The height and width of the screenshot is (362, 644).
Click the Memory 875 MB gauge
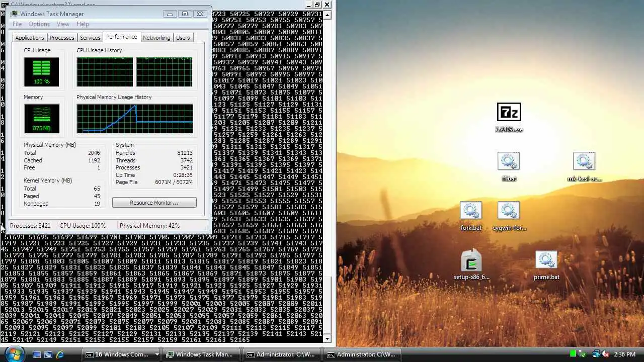41,119
